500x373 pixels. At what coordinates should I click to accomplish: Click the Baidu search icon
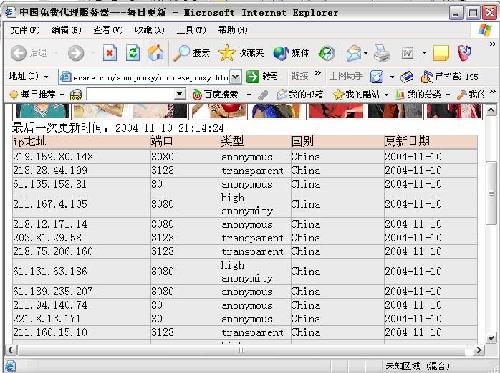(x=197, y=95)
